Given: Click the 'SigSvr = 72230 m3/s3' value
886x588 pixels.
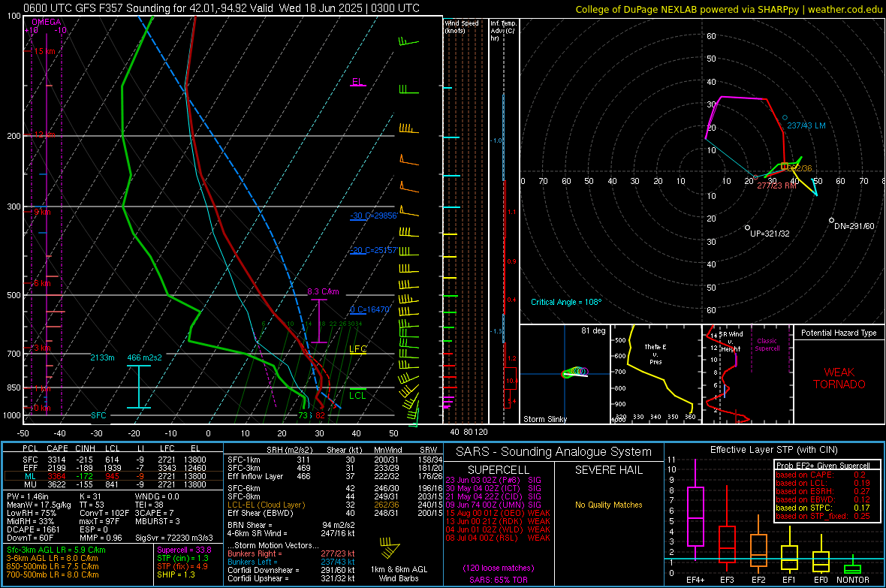Looking at the screenshot, I should point(174,538).
